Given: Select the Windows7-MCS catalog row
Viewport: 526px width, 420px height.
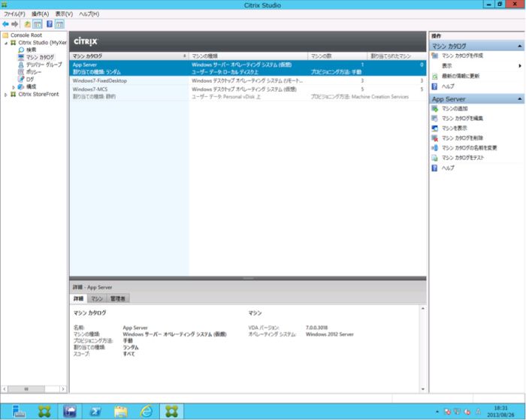Looking at the screenshot, I should click(x=248, y=93).
